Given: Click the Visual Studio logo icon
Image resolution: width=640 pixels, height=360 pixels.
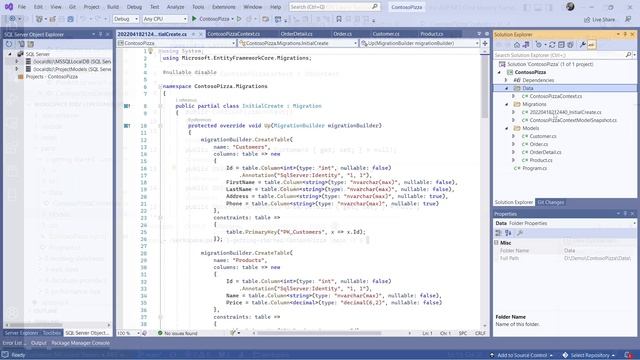Looking at the screenshot, I should coord(8,7).
